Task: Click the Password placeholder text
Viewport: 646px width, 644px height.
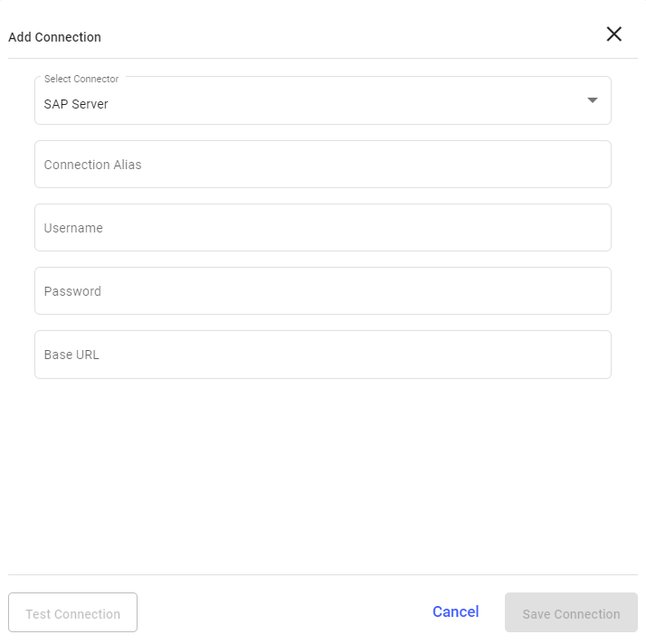Action: 72,291
